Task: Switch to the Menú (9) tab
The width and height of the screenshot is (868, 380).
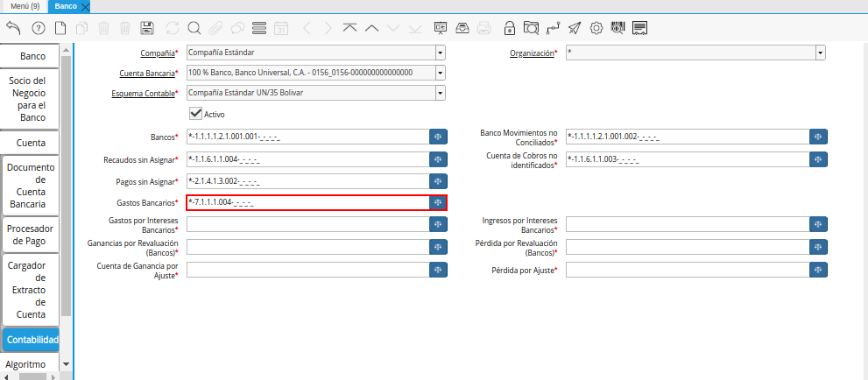Action: (x=24, y=7)
